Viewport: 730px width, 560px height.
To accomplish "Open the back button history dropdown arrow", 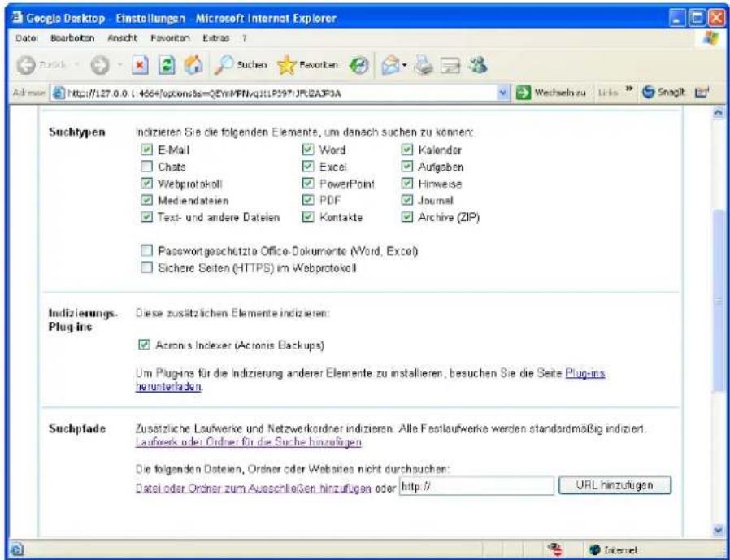I will [x=77, y=66].
